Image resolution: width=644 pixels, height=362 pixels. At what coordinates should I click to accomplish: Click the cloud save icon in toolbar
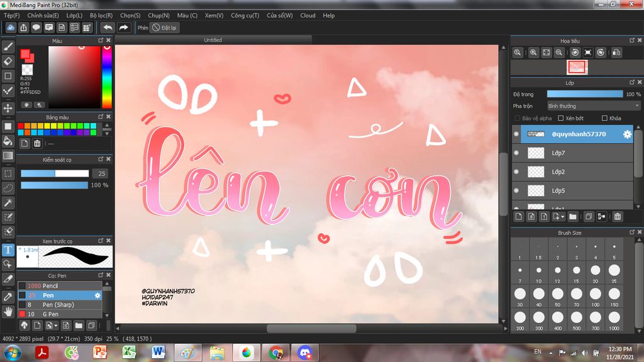click(x=11, y=28)
